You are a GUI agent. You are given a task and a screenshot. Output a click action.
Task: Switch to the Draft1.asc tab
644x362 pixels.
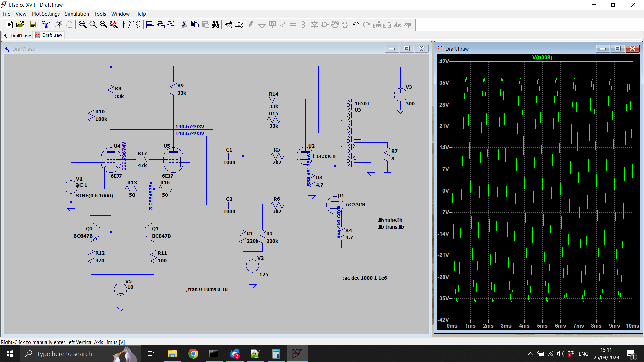click(x=17, y=35)
